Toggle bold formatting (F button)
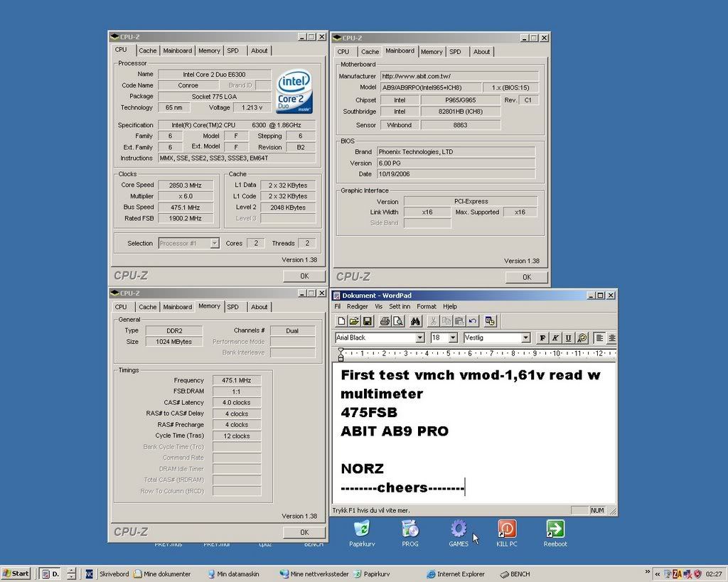The height and width of the screenshot is (582, 728). click(542, 338)
